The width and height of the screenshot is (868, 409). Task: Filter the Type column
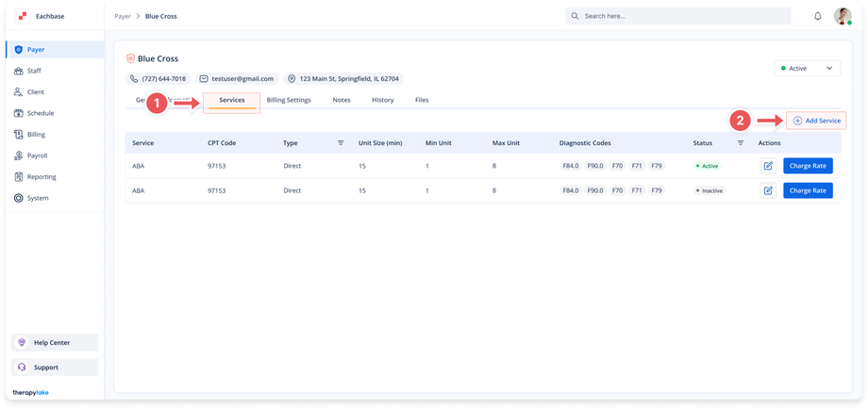click(341, 142)
